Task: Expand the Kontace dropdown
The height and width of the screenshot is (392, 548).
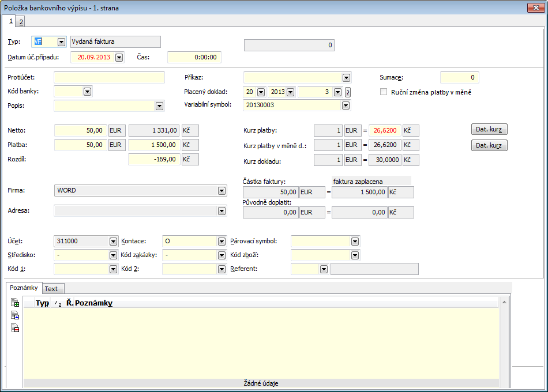Action: pos(222,242)
